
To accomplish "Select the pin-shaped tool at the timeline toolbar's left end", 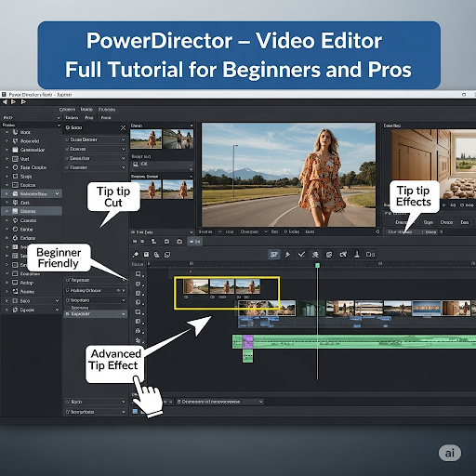I will [x=135, y=255].
